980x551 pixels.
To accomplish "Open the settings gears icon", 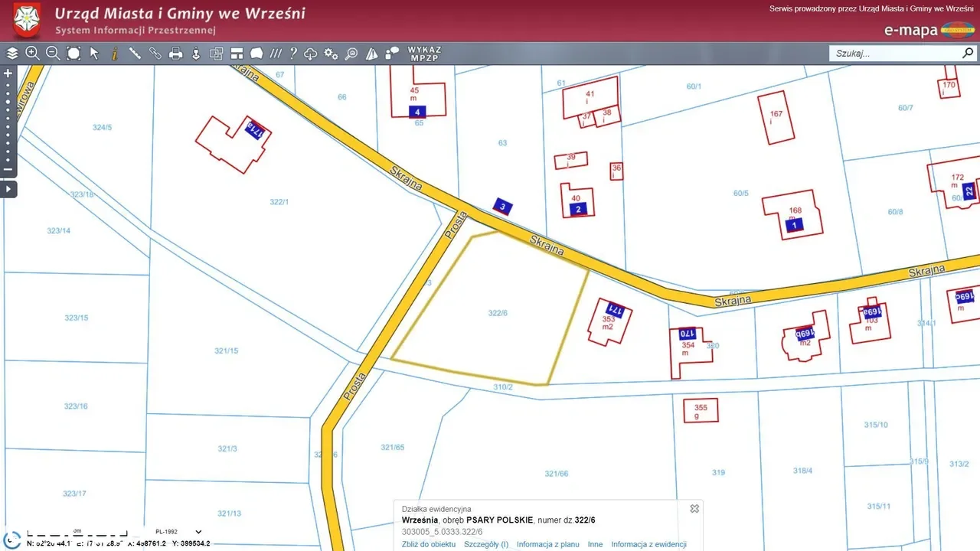I will pos(331,54).
